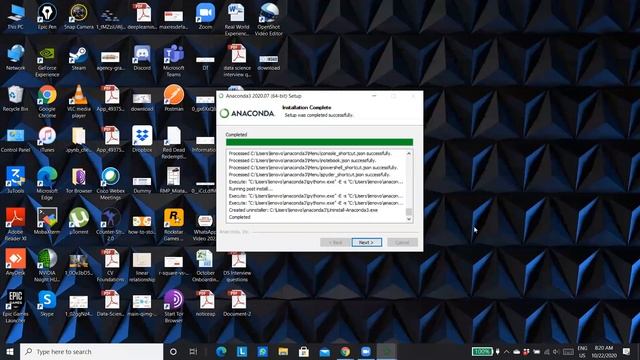The width and height of the screenshot is (640, 360).
Task: Open Control Panel desktop icon
Action: 16,140
